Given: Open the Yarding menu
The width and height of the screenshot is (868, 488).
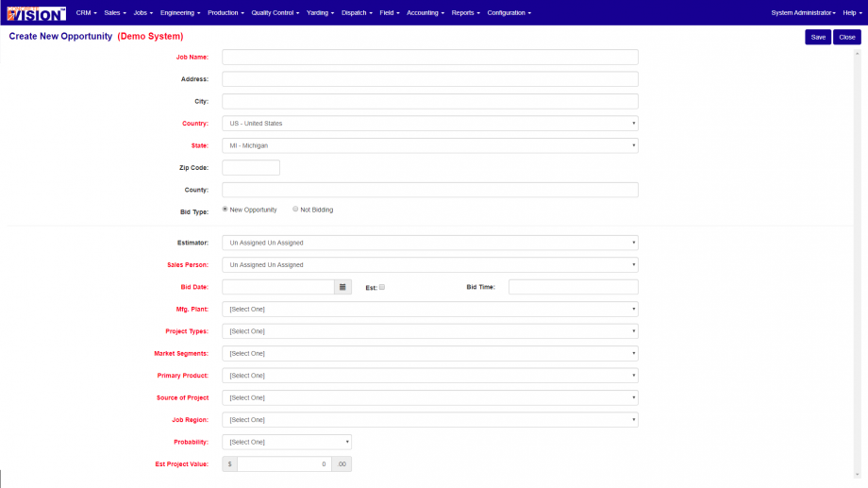Looking at the screenshot, I should 320,12.
